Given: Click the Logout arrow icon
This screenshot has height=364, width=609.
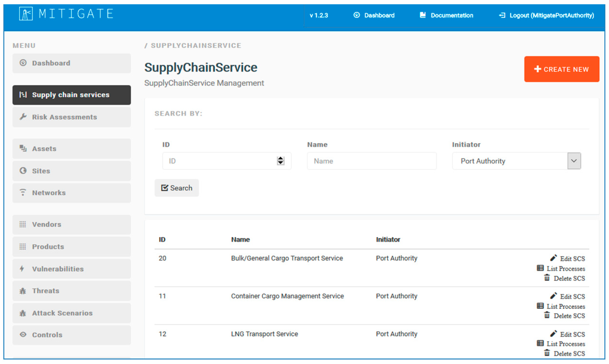Looking at the screenshot, I should (x=502, y=16).
